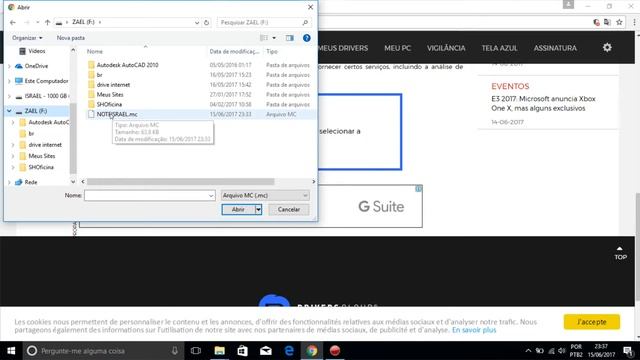Expand Este Computador tree node
The width and height of the screenshot is (640, 360).
pyautogui.click(x=9, y=81)
